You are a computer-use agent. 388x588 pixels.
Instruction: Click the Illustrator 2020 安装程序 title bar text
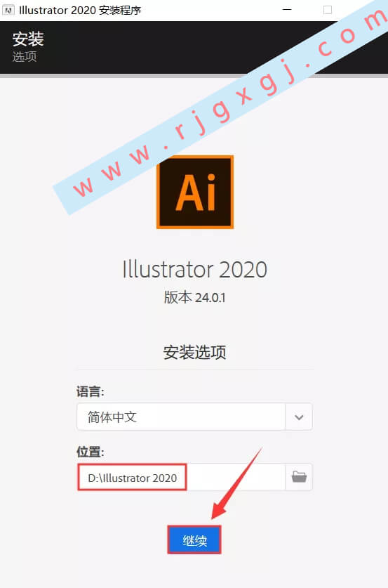[x=80, y=10]
